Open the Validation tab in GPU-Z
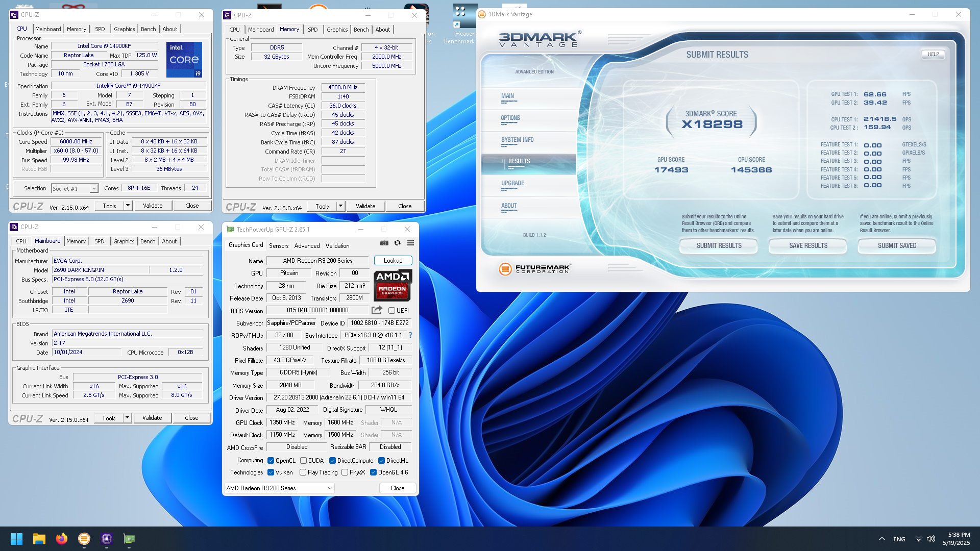This screenshot has width=980, height=551. (337, 245)
